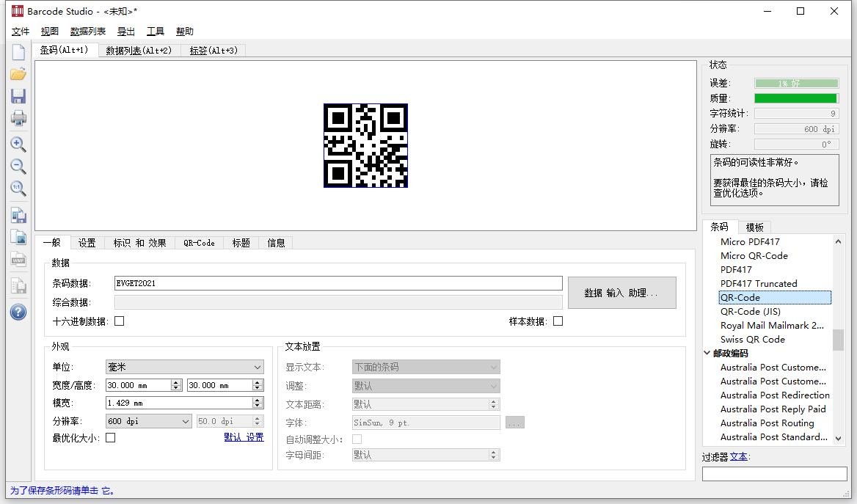Click the Barcode Studio app icon
Image resolution: width=857 pixels, height=504 pixels.
18,11
